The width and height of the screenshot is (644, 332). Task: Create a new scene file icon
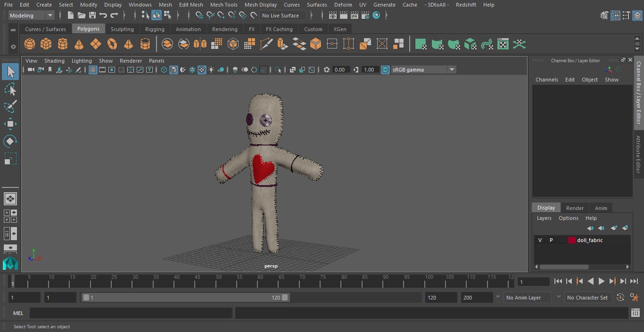click(x=70, y=16)
